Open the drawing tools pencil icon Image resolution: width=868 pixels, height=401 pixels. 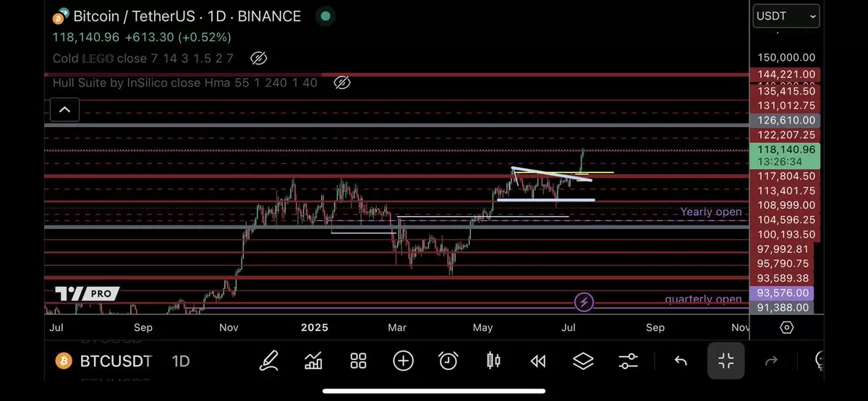coord(269,360)
